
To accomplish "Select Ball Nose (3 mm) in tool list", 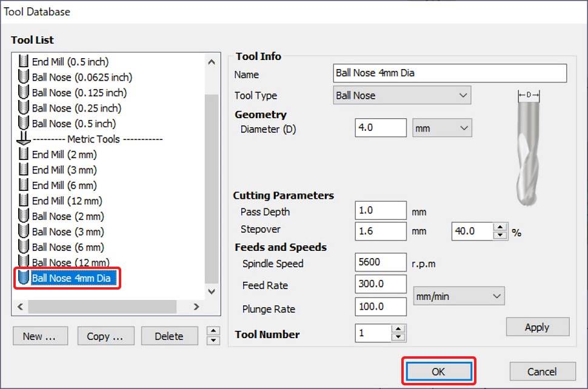I will (67, 231).
